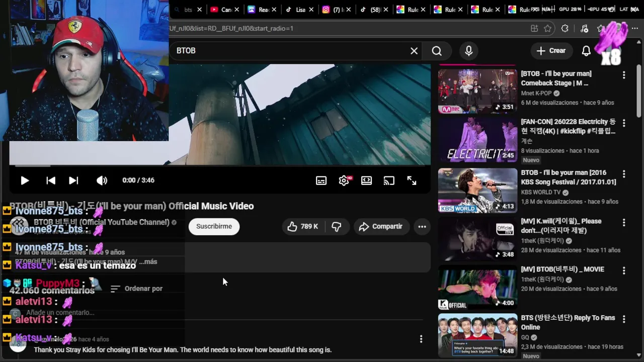Click the Crear button
Image resolution: width=644 pixels, height=362 pixels.
(x=551, y=51)
